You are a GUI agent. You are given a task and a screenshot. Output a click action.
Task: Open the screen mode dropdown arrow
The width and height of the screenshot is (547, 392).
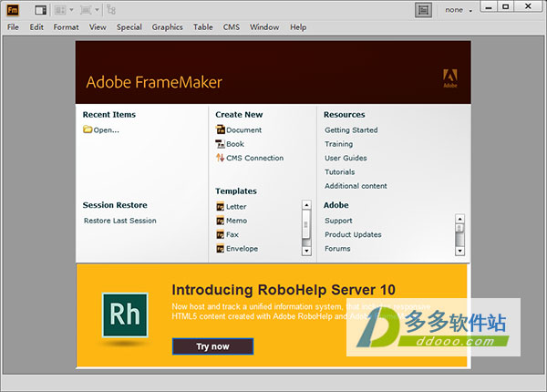click(x=97, y=10)
